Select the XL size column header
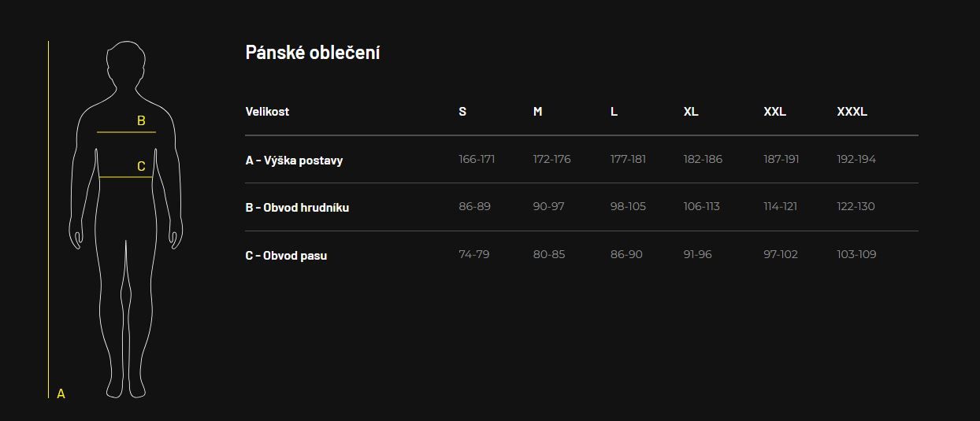 point(691,112)
